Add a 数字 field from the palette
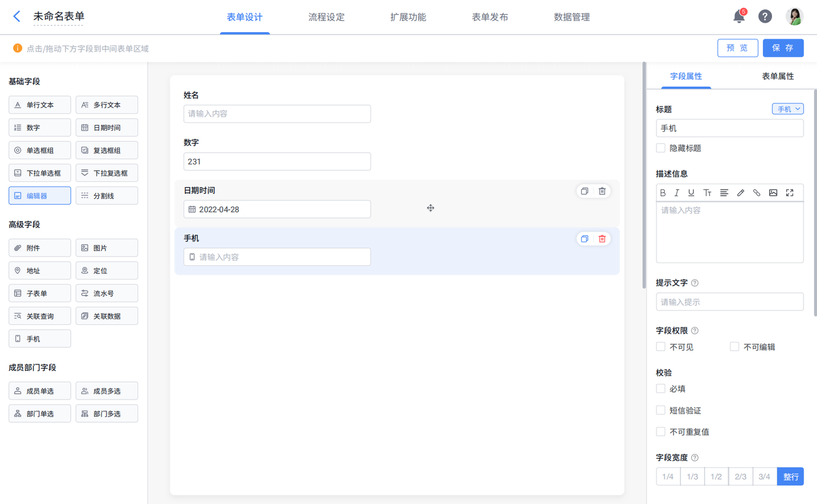Screen dimensions: 817x504 40,127
